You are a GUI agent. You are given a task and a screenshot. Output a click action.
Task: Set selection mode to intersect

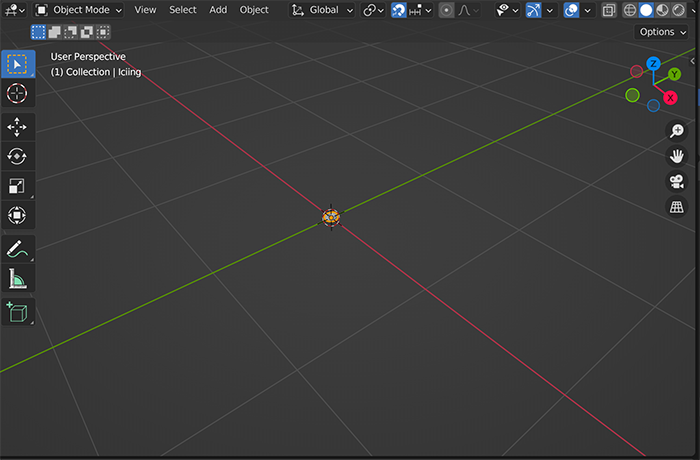[103, 32]
